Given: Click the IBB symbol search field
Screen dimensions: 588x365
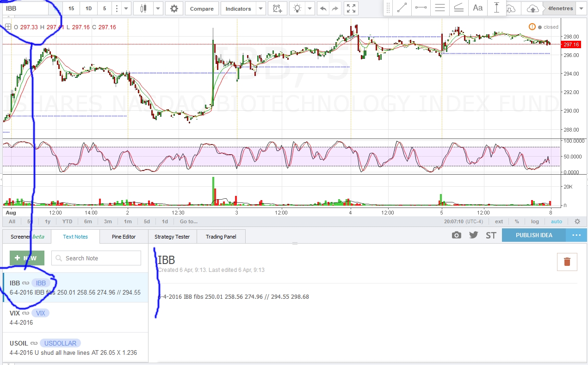Looking at the screenshot, I should click(x=25, y=8).
